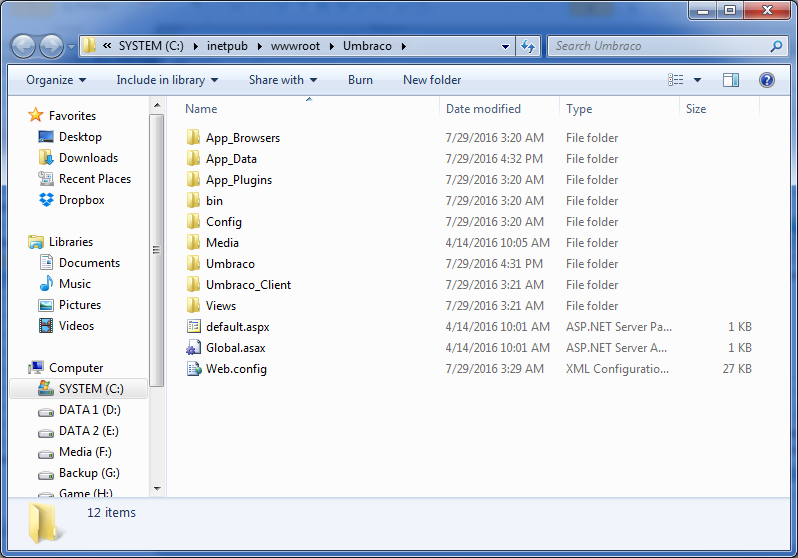Viewport: 798px width, 558px height.
Task: Select the Web.config file icon
Action: coord(194,369)
